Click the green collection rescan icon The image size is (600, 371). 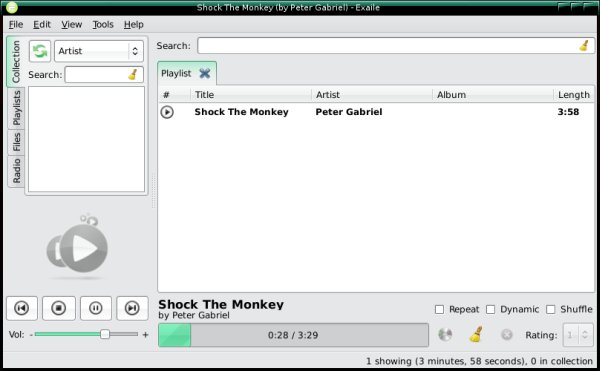[x=40, y=51]
